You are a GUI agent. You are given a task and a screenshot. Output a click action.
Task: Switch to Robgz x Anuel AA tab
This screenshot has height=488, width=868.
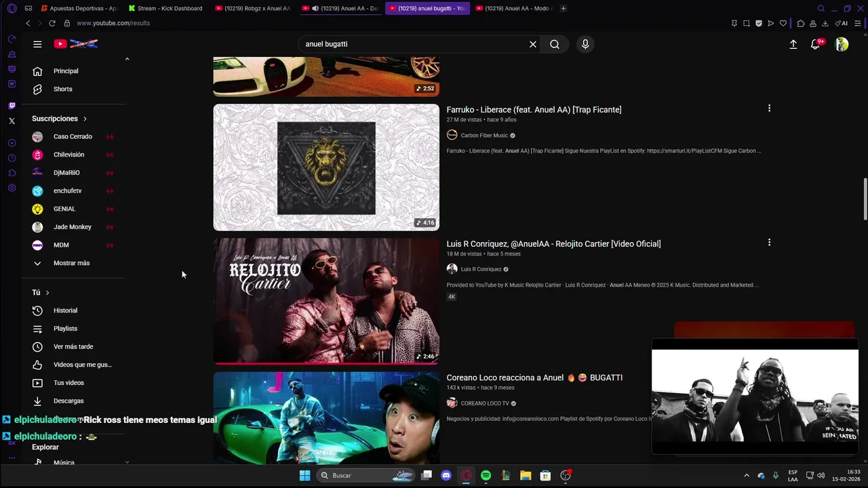252,8
